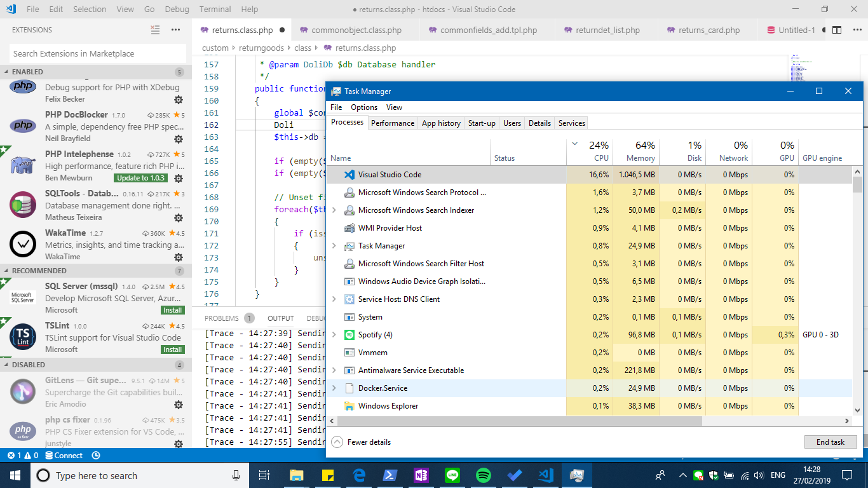Collapse the ENABLED extensions section
The height and width of the screenshot is (488, 868).
(x=95, y=72)
